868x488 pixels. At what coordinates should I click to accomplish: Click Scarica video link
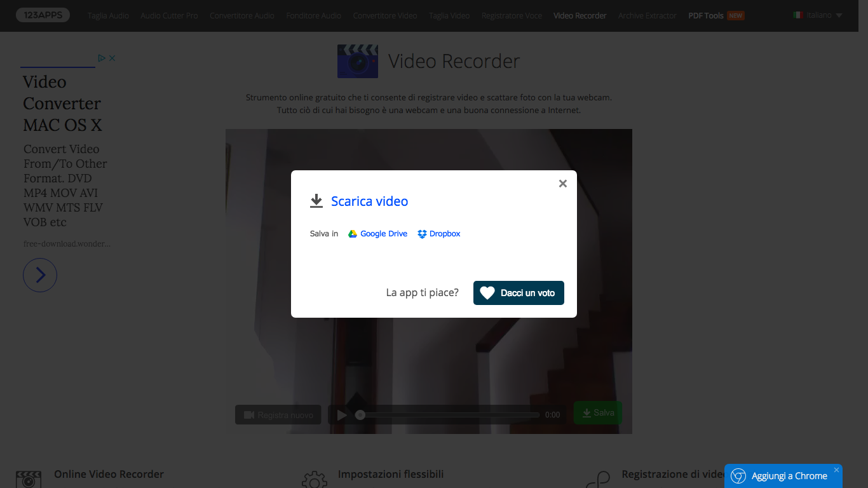click(369, 201)
